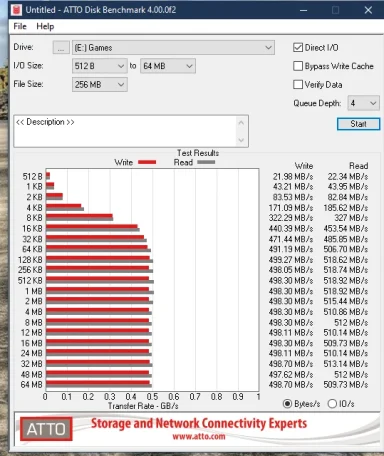Screen dimensions: 384x456
Task: Click the 515.44 MB/s read value
Action: coord(346,301)
